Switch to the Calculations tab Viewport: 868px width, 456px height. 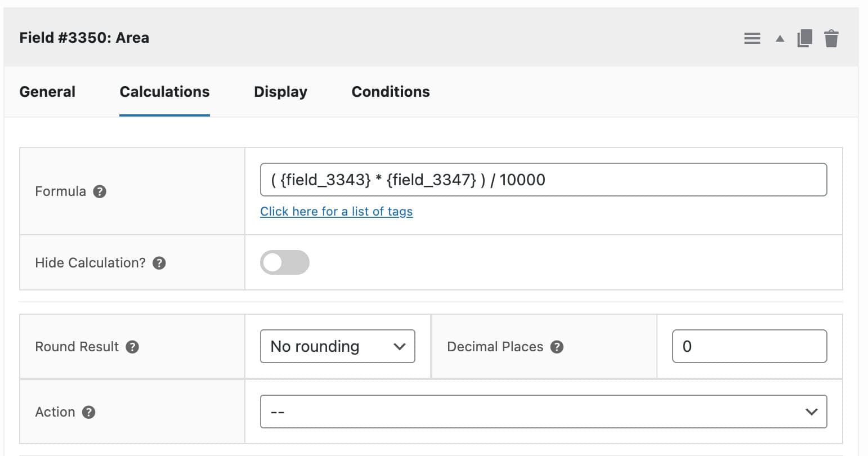pos(164,91)
